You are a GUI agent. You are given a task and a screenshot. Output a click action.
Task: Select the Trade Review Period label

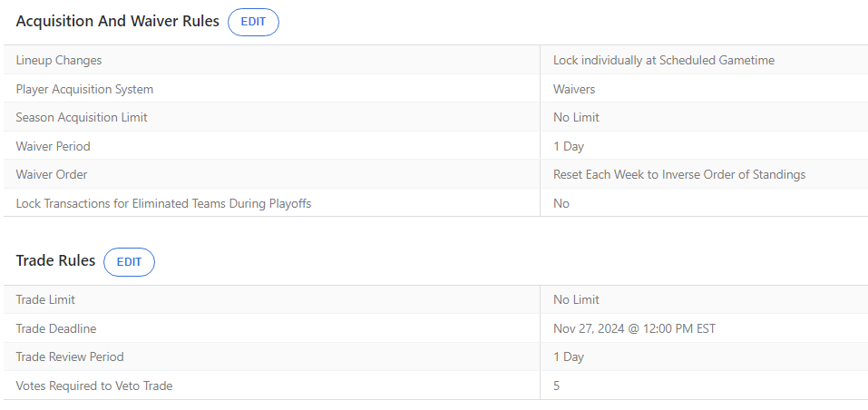pos(70,356)
